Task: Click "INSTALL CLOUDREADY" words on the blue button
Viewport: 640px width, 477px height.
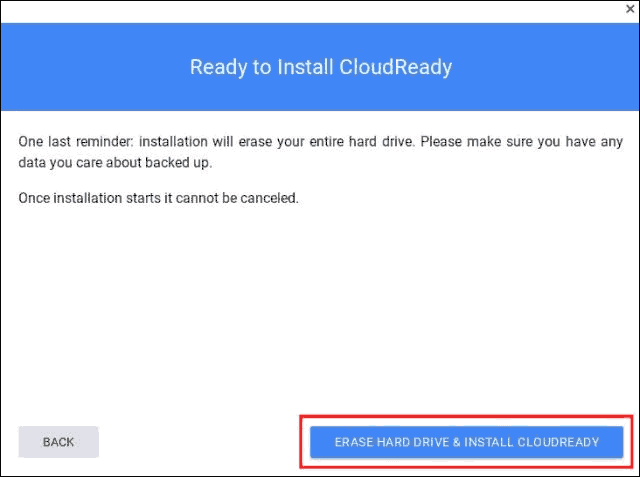Action: [x=531, y=442]
